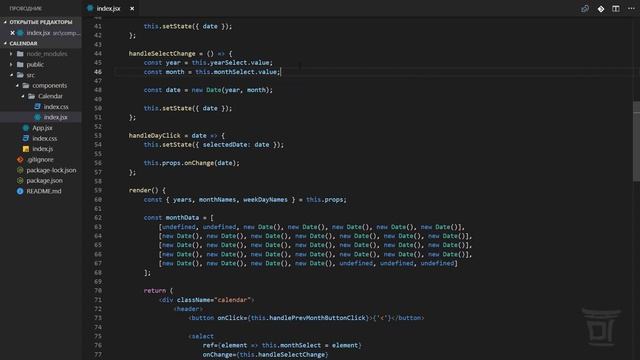Click line number 46 in the gutter
640x360 pixels.
click(98, 72)
